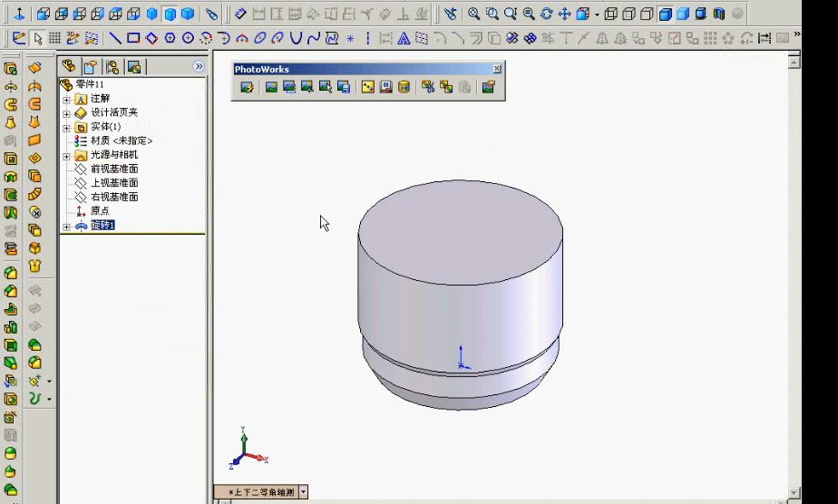Select the Circle sketch tool
The height and width of the screenshot is (504, 838).
pyautogui.click(x=188, y=38)
